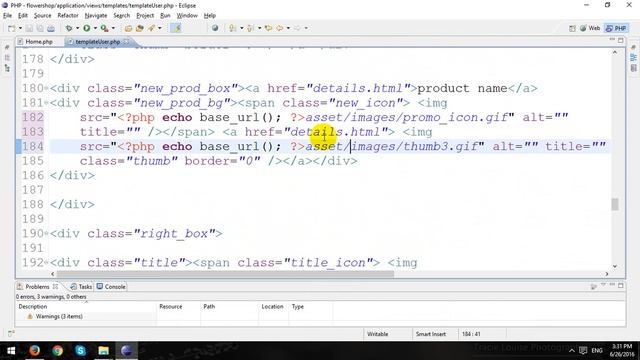Click the Windows Start button
This screenshot has width=640, height=360.
point(11,351)
